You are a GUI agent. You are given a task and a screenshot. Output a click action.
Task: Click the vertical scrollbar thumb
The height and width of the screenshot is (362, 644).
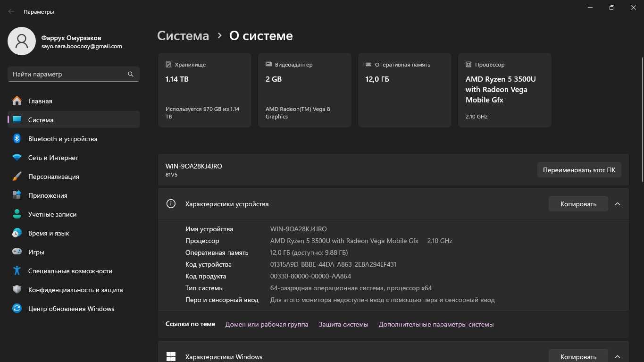642,119
